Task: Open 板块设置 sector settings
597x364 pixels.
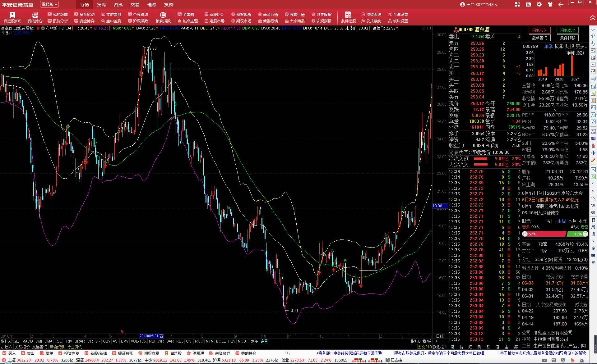Action: pyautogui.click(x=398, y=21)
